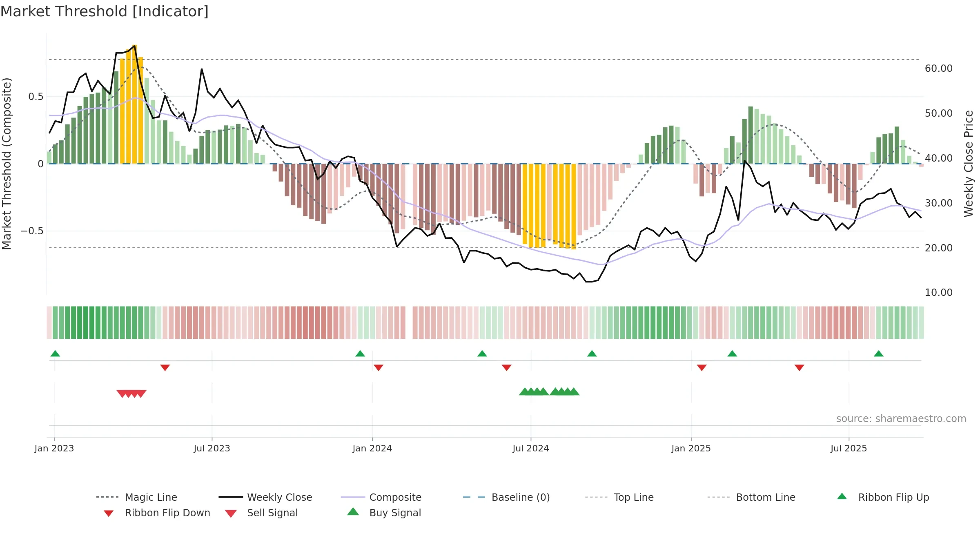Click the Jul 2023 x-axis label
980x551 pixels.
[212, 449]
